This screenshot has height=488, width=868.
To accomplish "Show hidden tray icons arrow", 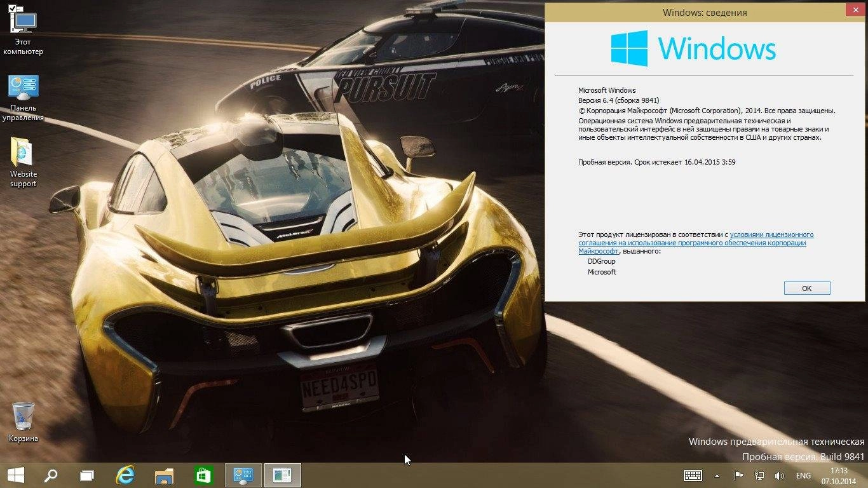I will coord(717,475).
